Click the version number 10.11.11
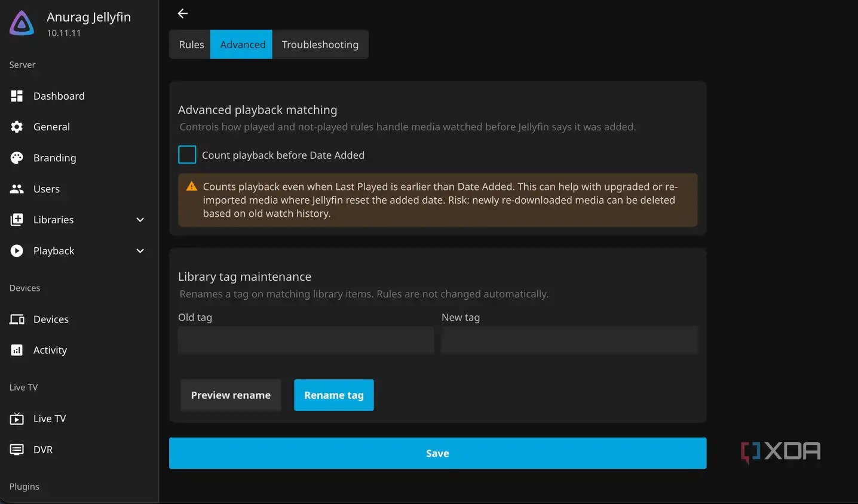Image resolution: width=858 pixels, height=504 pixels. (64, 33)
